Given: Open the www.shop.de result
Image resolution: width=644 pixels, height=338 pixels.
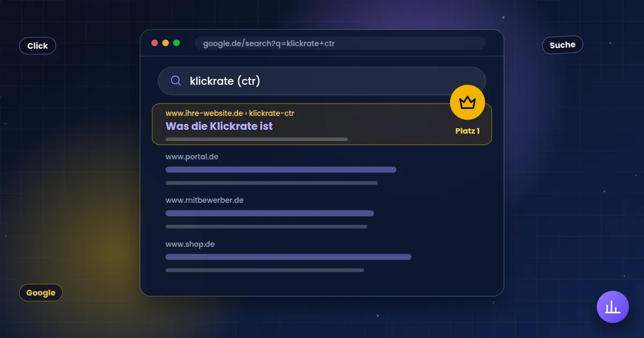Looking at the screenshot, I should (x=190, y=244).
